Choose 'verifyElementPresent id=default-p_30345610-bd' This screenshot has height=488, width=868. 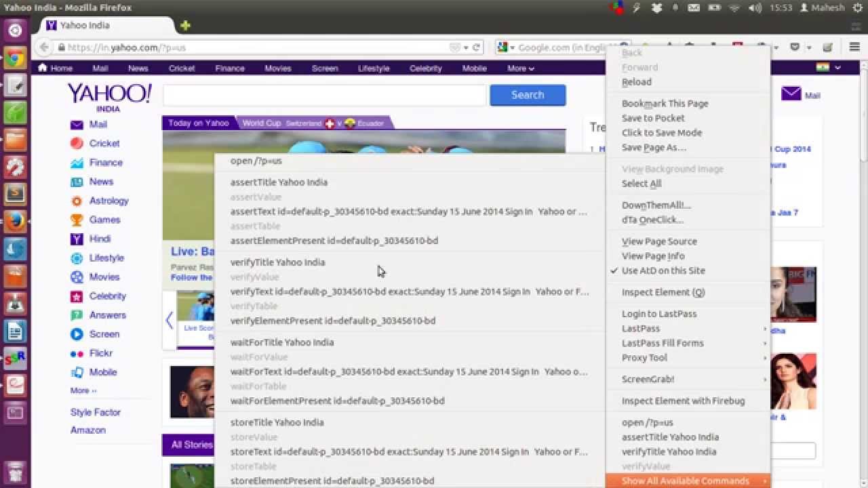coord(410,321)
